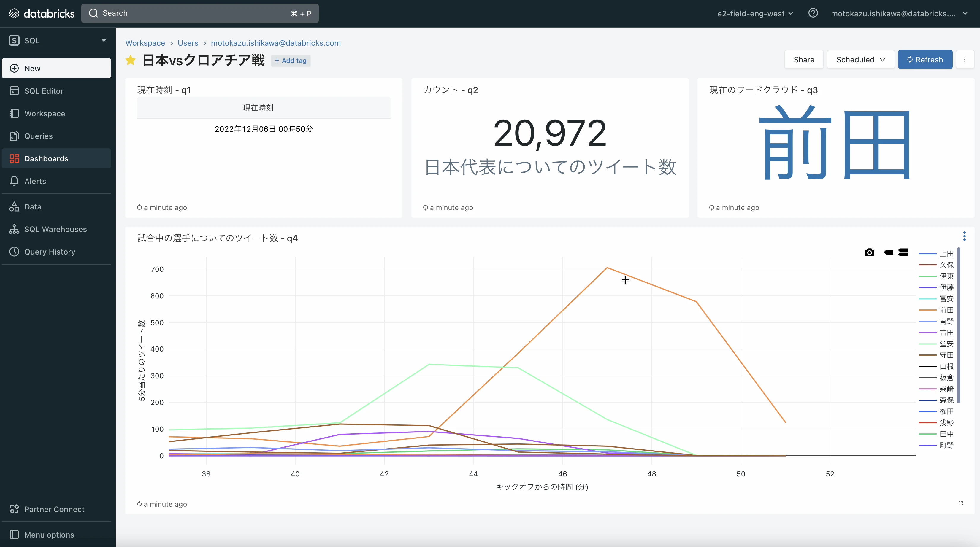Image resolution: width=980 pixels, height=547 pixels.
Task: Select Dashboards in the sidebar
Action: [x=46, y=158]
